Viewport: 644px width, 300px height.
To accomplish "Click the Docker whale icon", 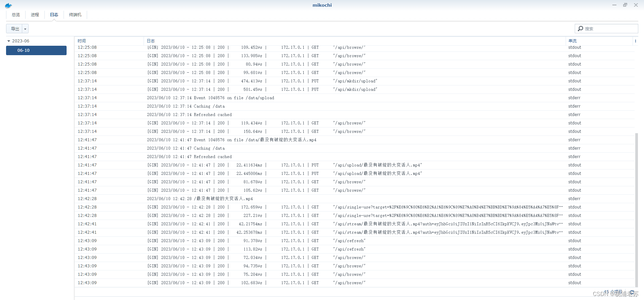I will pyautogui.click(x=8, y=5).
